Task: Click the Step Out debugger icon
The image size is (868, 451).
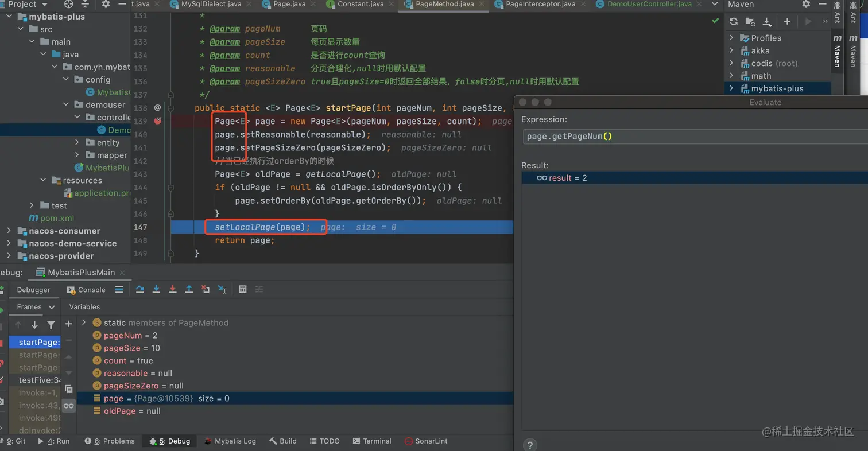Action: (189, 289)
